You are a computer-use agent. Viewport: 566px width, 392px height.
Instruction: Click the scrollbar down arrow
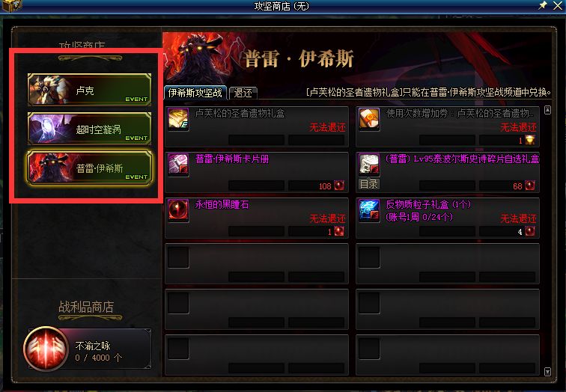click(547, 372)
